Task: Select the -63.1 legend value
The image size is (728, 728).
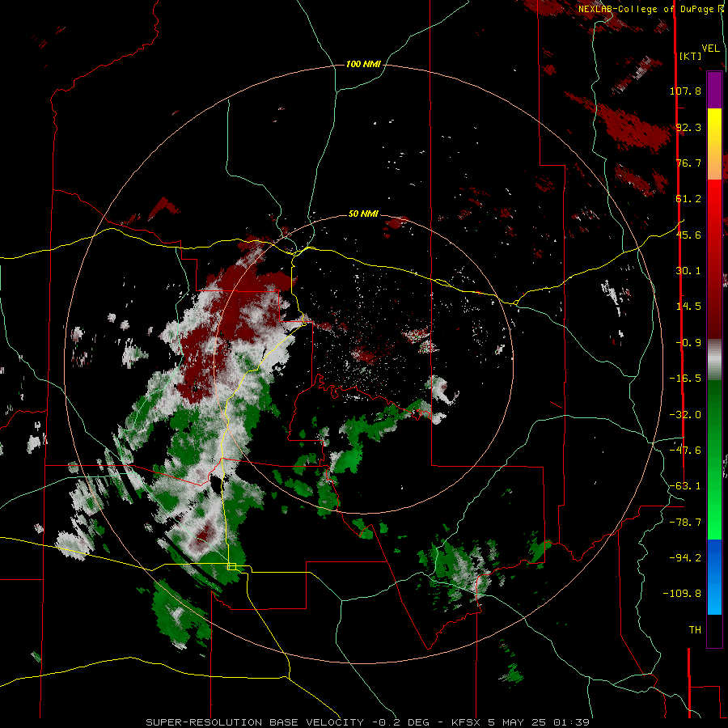Action: (685, 486)
